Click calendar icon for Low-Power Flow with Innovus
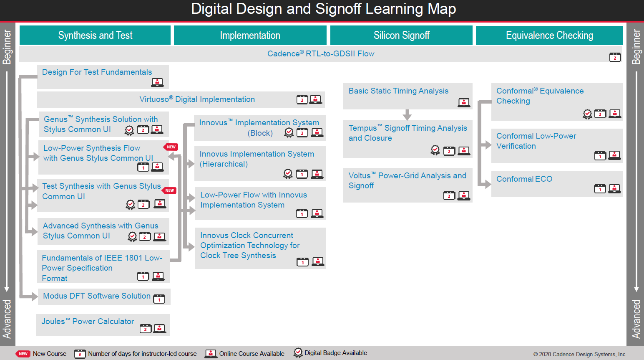Viewport: 644px width, 360px height. pos(302,213)
